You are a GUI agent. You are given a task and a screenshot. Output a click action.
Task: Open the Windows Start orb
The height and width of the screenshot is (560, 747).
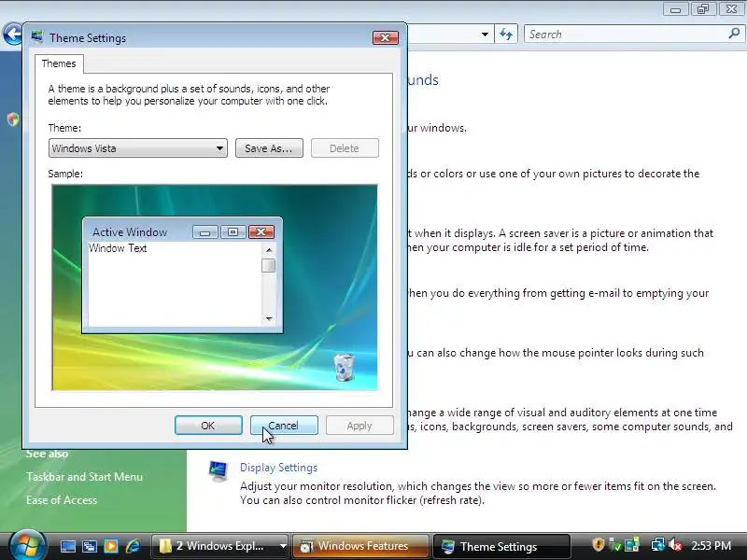click(x=27, y=545)
